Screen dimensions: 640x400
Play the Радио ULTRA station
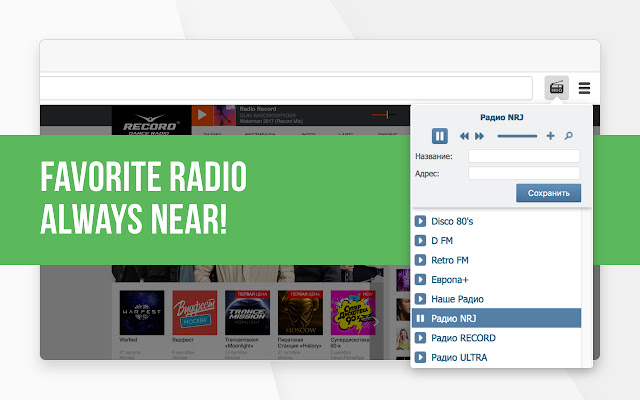pos(420,358)
